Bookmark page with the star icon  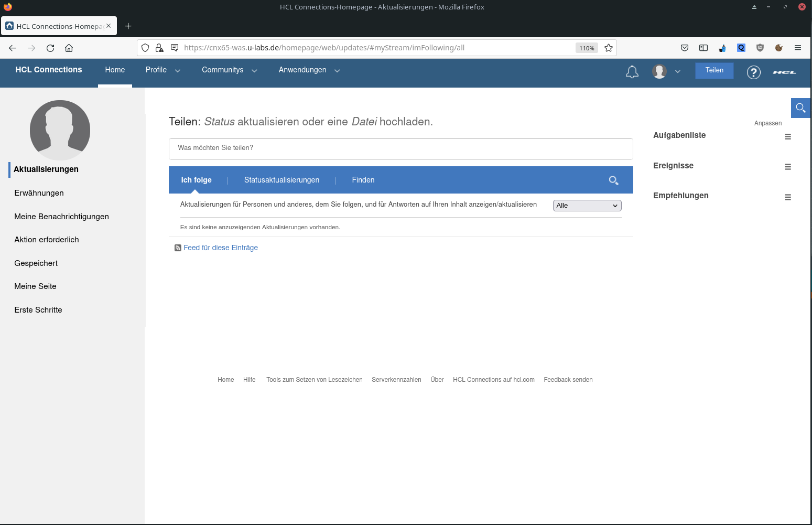point(608,48)
